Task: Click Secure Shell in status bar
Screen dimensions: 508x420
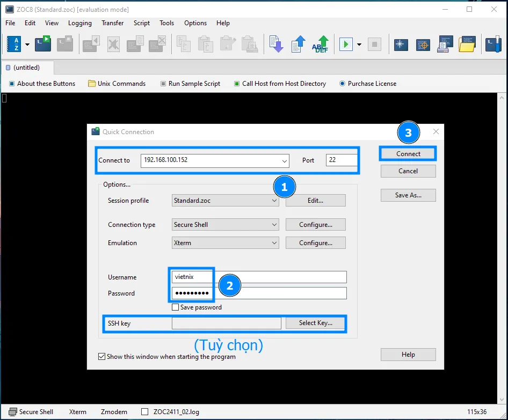Action: pos(31,412)
